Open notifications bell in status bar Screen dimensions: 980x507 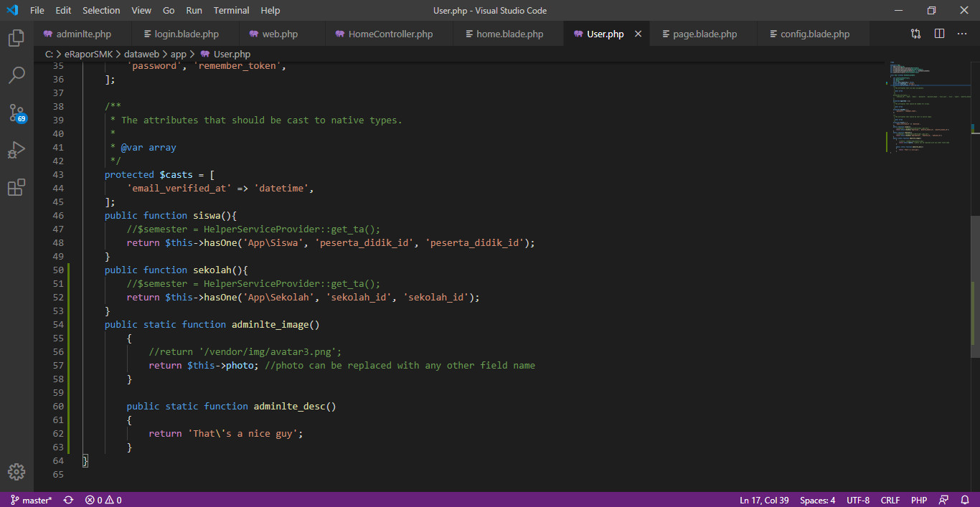[965, 501]
